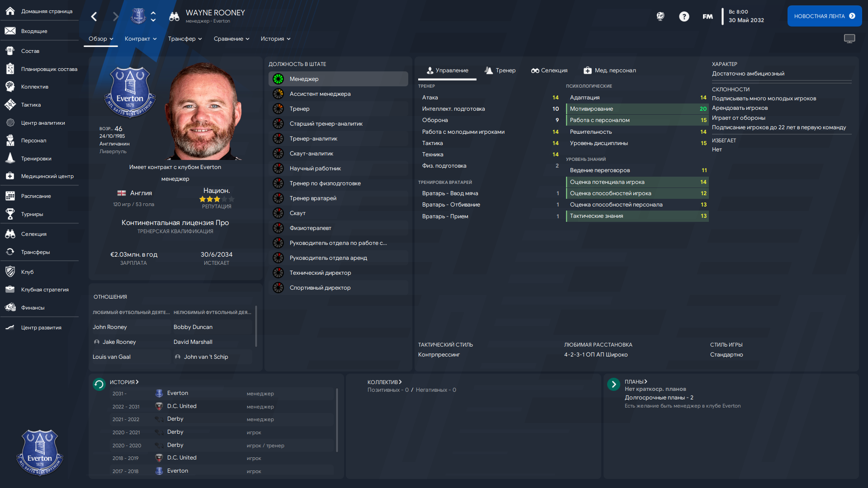Select the Менеджер staff role indicator

pos(278,79)
